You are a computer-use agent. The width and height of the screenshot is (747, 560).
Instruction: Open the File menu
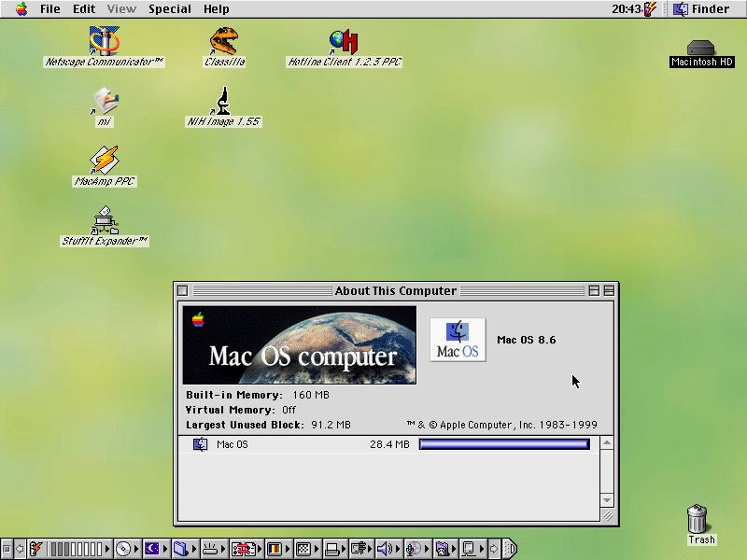[50, 8]
